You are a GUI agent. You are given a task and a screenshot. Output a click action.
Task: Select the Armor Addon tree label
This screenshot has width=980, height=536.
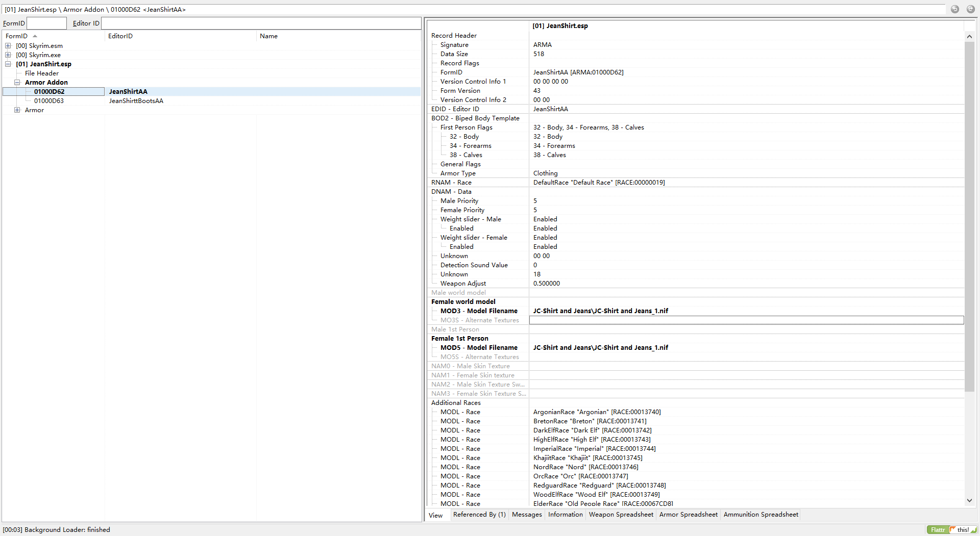coord(46,83)
